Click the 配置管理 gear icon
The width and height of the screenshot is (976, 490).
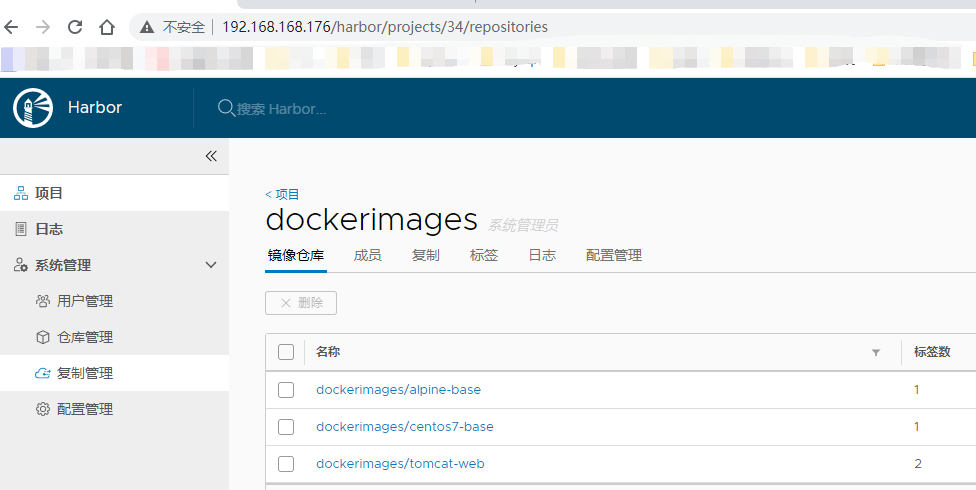(x=43, y=409)
